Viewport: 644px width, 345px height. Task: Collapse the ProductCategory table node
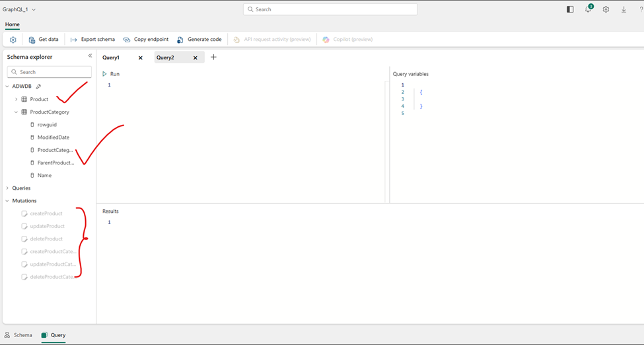[x=17, y=112]
